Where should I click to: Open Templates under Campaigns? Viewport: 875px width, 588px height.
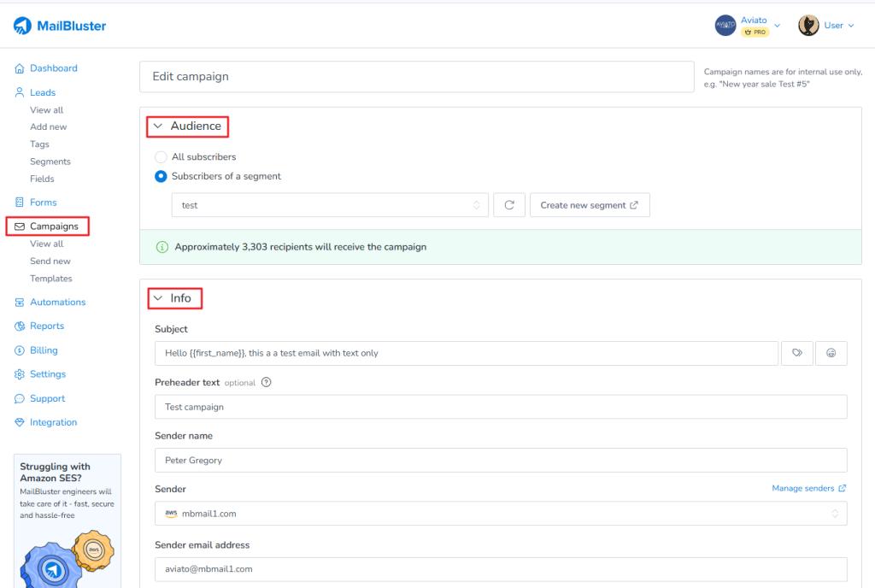(50, 279)
